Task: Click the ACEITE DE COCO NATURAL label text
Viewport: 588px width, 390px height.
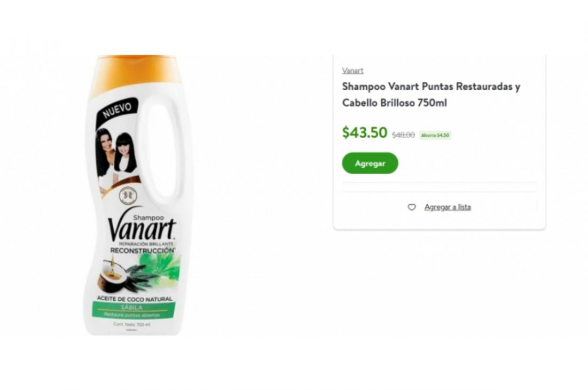Action: (x=135, y=299)
